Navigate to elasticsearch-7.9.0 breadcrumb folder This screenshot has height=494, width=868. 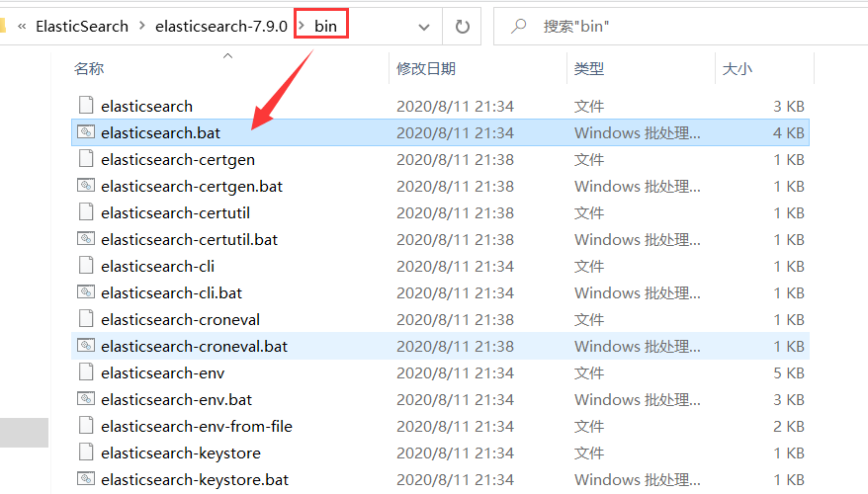click(221, 26)
